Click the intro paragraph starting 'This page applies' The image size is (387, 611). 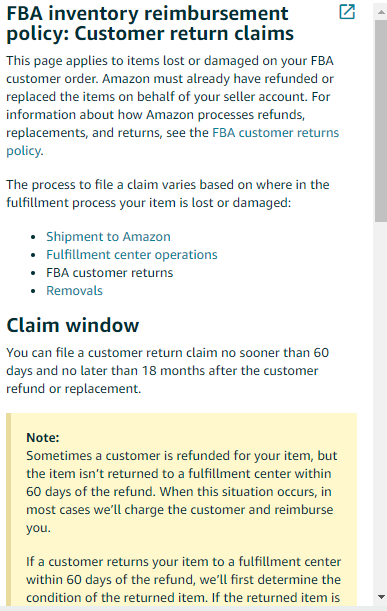pyautogui.click(x=173, y=106)
